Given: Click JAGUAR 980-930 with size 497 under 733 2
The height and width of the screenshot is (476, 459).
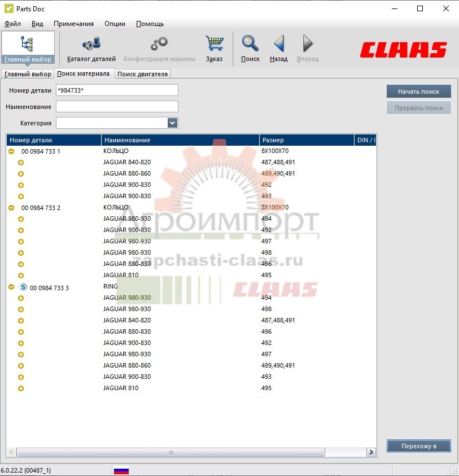Looking at the screenshot, I should click(127, 241).
